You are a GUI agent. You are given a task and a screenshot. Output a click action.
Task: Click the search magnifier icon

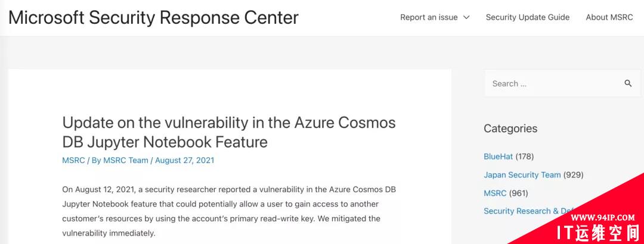tap(628, 84)
